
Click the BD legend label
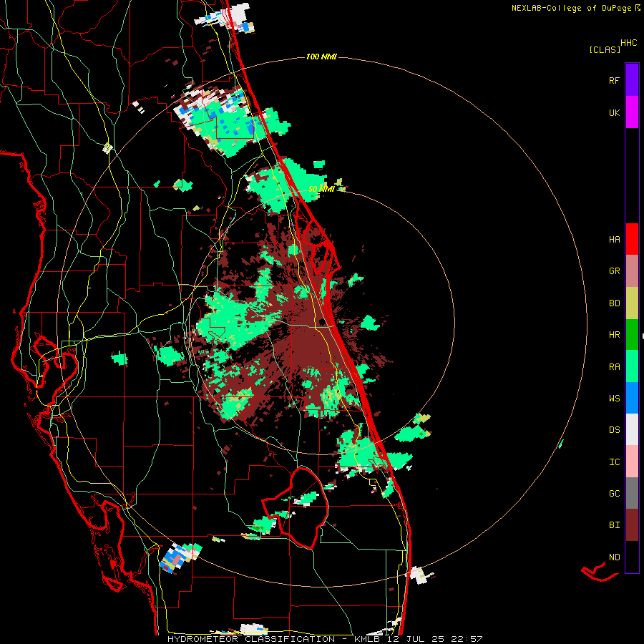[x=614, y=303]
